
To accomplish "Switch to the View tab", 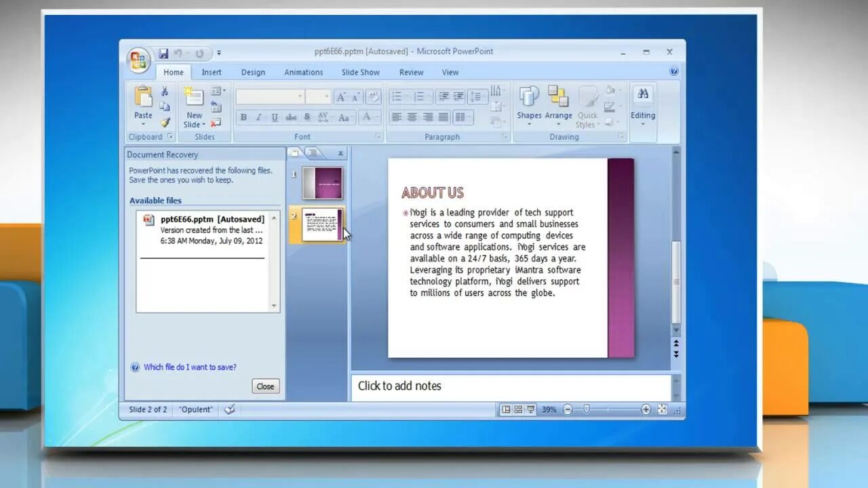I will click(450, 73).
